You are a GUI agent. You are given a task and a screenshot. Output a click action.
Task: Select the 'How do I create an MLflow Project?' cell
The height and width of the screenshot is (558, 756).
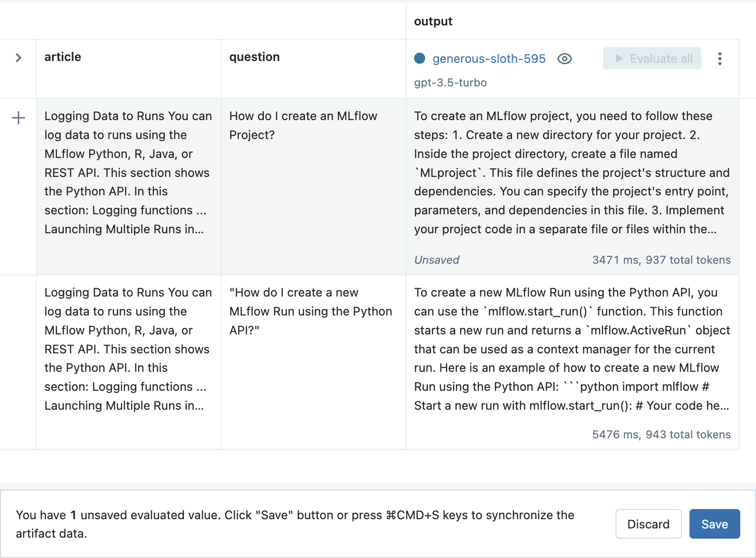click(303, 126)
